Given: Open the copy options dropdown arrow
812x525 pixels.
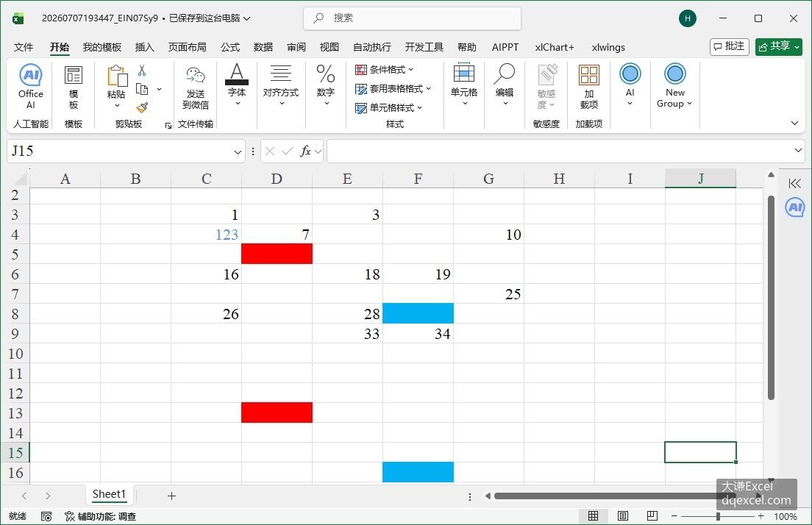Looking at the screenshot, I should pos(159,89).
